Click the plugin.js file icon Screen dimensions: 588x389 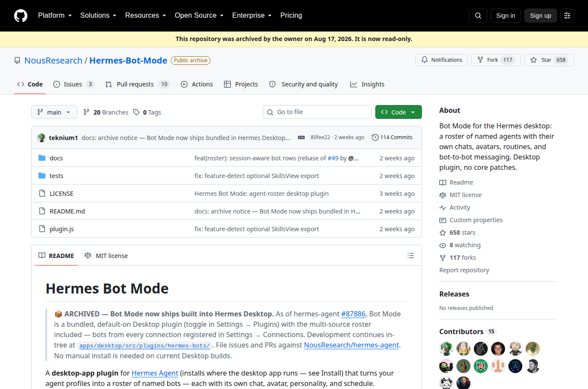[x=42, y=229]
